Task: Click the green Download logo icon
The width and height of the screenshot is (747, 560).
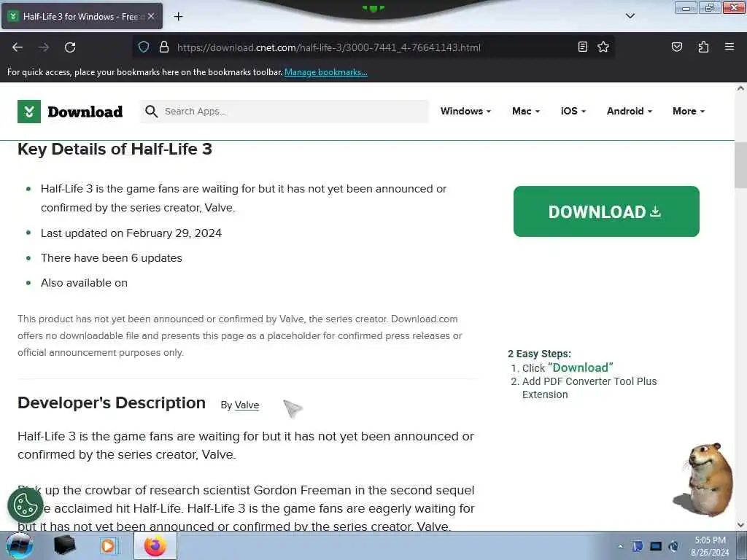Action: (29, 112)
